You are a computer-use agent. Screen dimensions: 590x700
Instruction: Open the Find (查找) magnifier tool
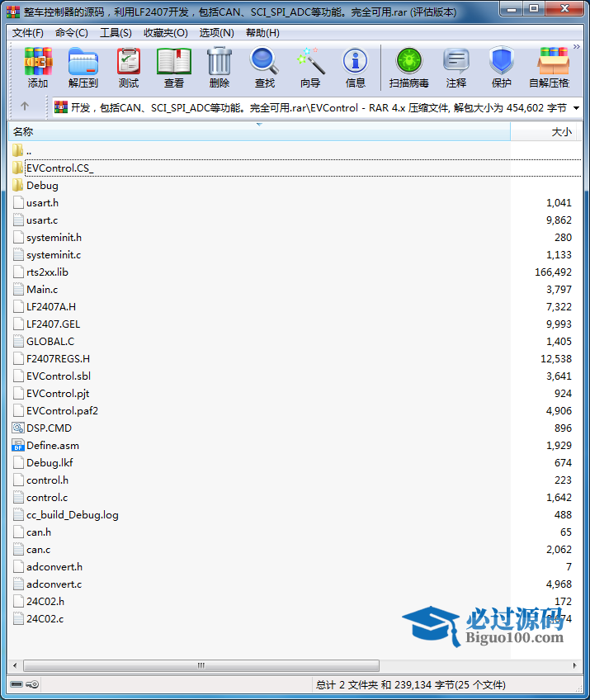pyautogui.click(x=264, y=68)
